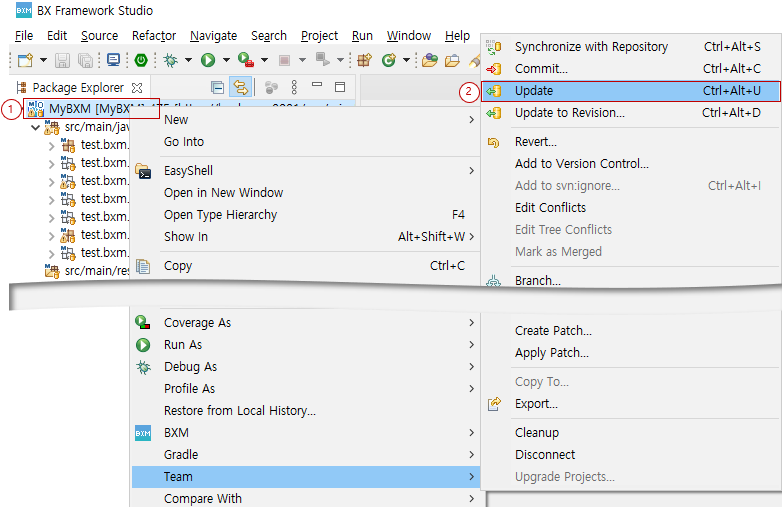Click the New wizard icon in toolbar
This screenshot has height=507, width=782.
tap(24, 60)
